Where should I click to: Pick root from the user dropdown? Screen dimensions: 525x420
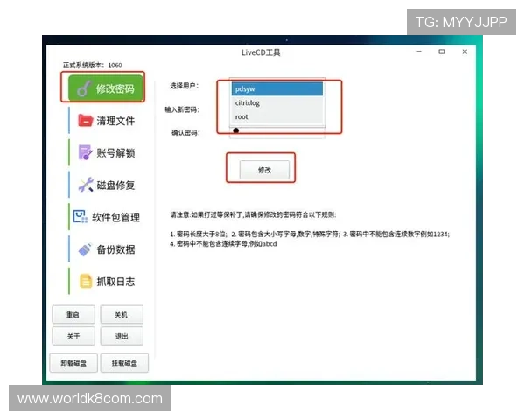click(x=277, y=117)
